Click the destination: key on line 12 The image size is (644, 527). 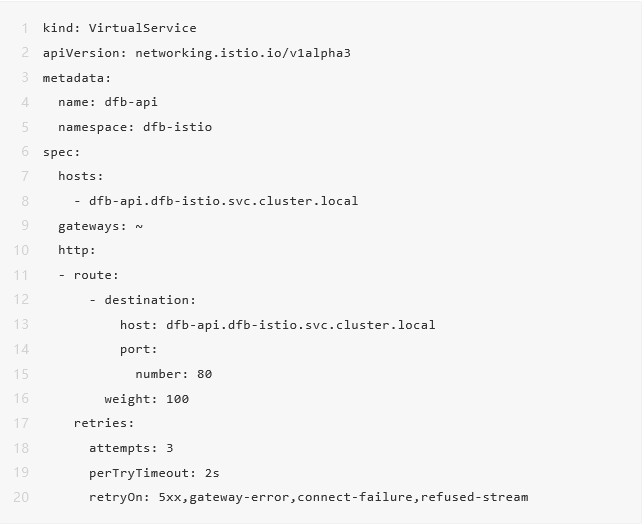(150, 300)
